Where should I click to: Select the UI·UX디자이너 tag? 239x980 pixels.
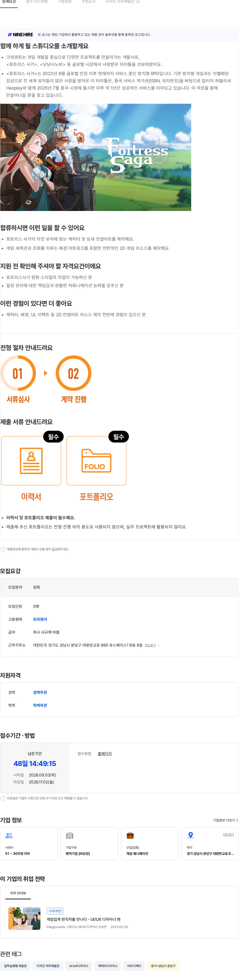pos(78,966)
